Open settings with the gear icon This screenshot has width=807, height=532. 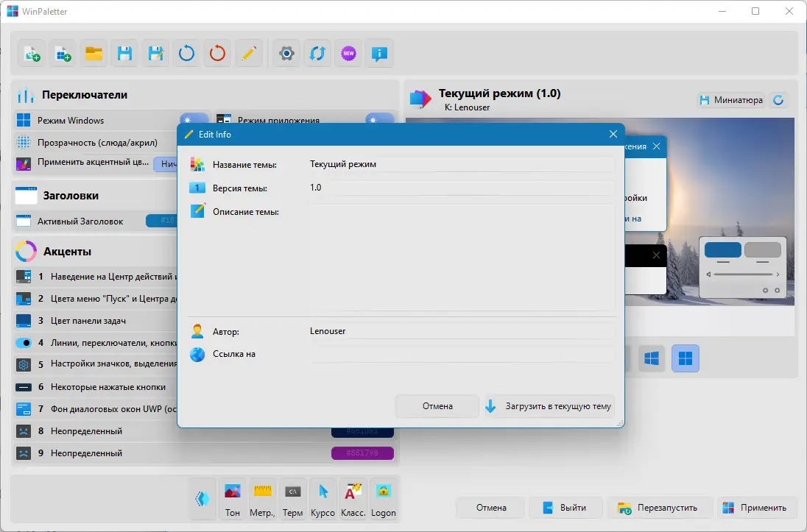(286, 54)
